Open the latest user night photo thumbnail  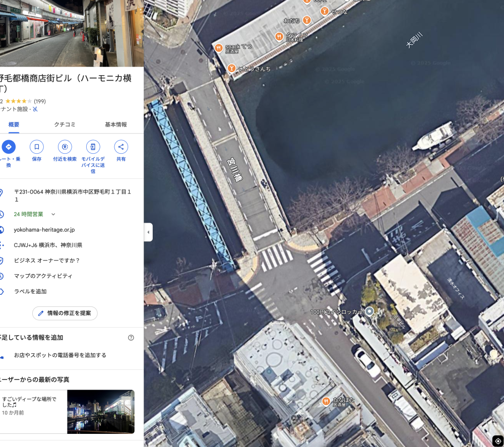(x=101, y=412)
